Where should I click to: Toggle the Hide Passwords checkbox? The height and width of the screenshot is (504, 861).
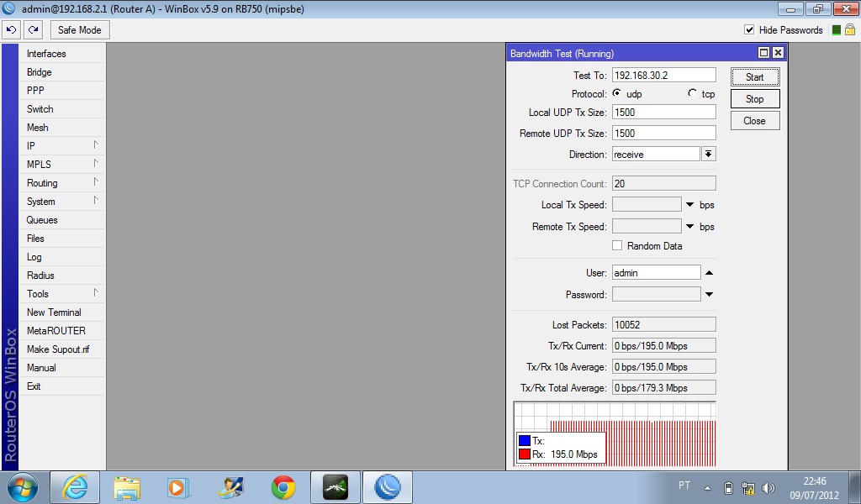point(749,30)
